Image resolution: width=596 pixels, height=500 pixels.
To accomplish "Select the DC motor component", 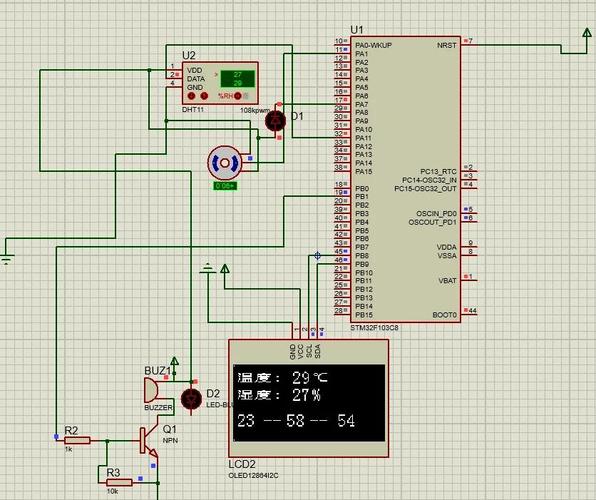I will pos(225,163).
